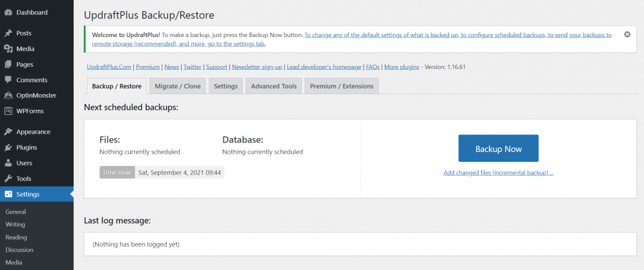Open the News link
Screen dimensions: 644x270
pos(172,67)
